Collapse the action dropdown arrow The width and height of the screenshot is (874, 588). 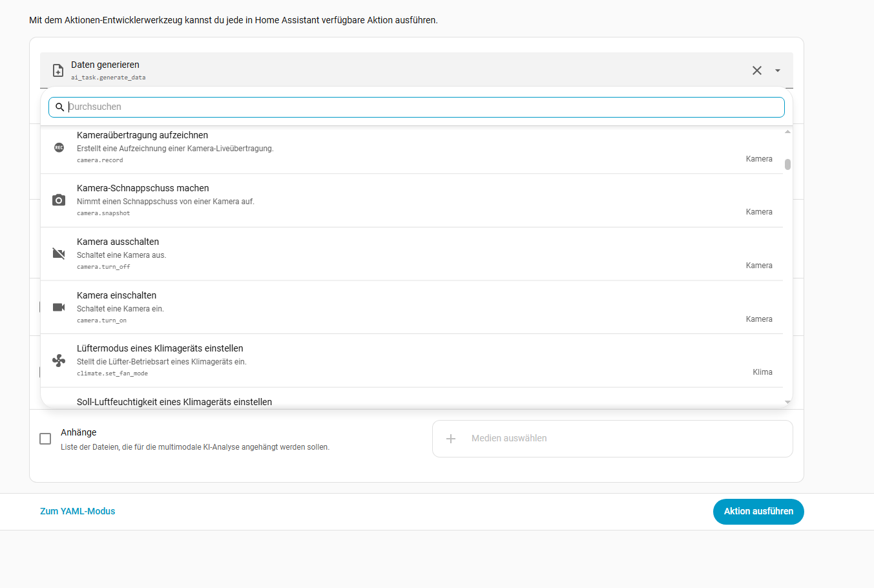(x=778, y=70)
